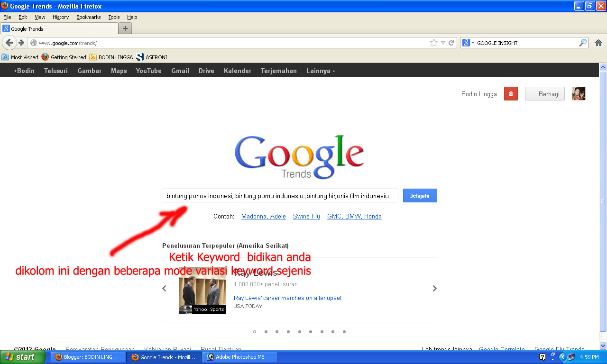
Task: Click the Bodin Lingga account name
Action: (x=479, y=94)
